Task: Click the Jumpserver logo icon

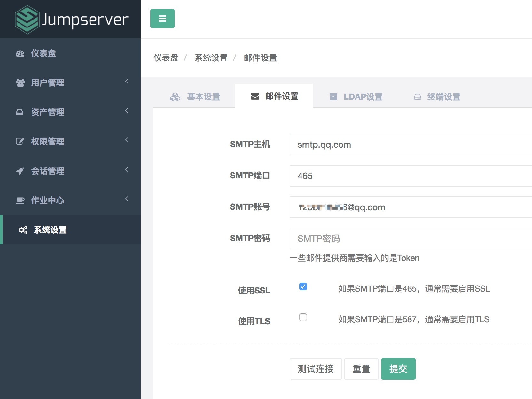Action: (27, 20)
